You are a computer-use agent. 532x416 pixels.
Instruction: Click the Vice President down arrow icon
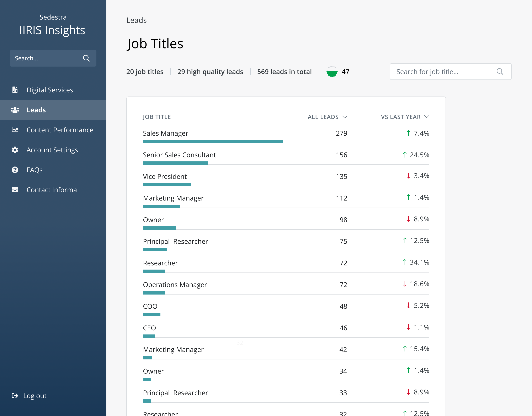pos(409,176)
